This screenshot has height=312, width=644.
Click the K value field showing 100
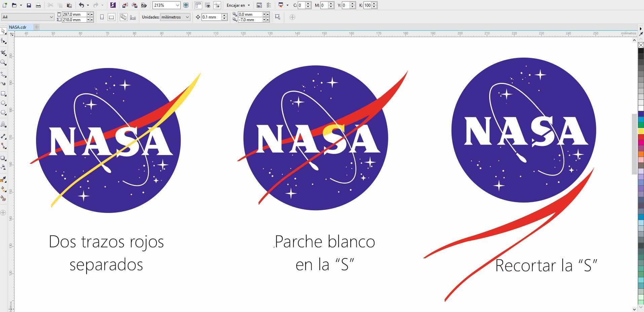coord(367,5)
